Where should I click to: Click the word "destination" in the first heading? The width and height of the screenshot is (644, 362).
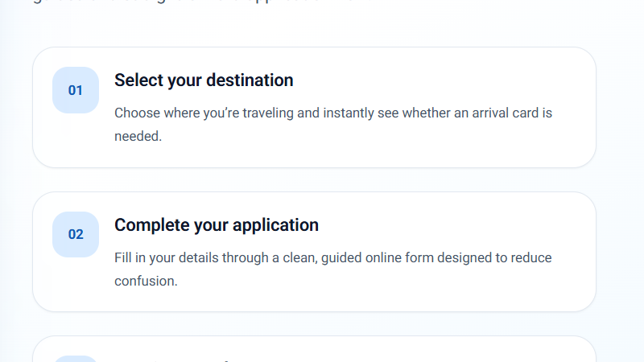[x=250, y=80]
